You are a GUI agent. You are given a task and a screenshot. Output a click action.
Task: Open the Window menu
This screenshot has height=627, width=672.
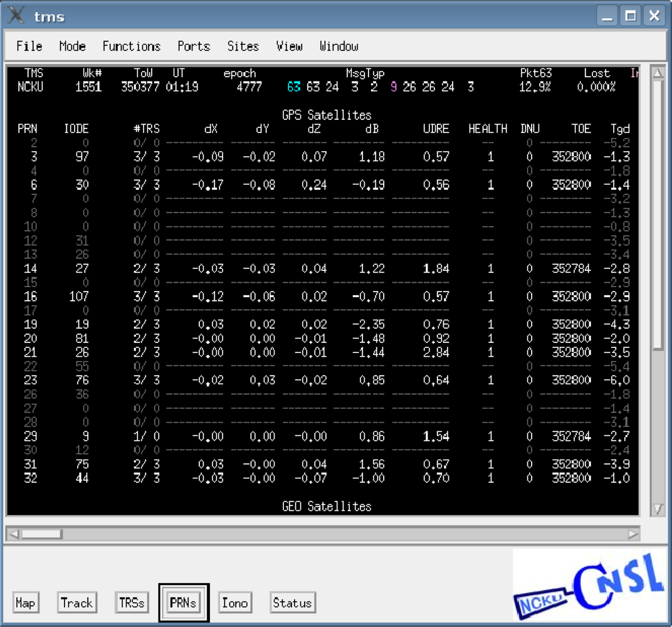coord(339,46)
